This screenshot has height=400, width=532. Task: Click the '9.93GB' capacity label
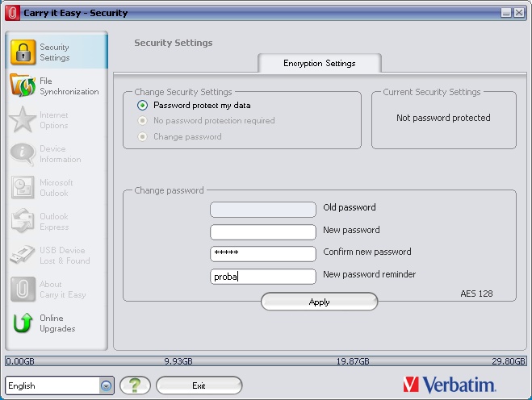[178, 361]
